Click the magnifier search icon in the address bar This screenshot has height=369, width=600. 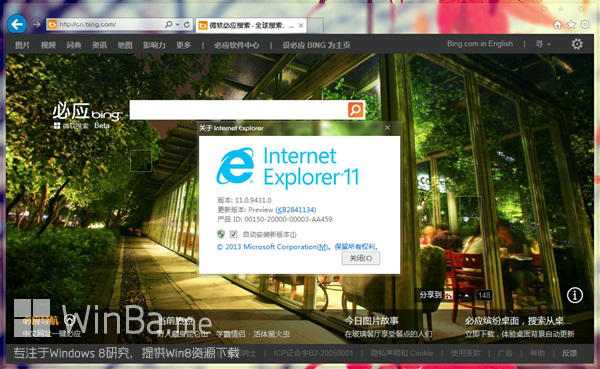(168, 24)
